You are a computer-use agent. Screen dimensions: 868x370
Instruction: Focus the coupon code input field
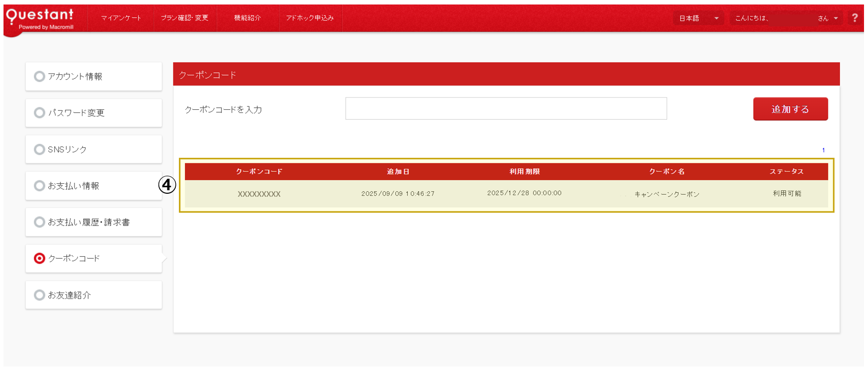[506, 109]
